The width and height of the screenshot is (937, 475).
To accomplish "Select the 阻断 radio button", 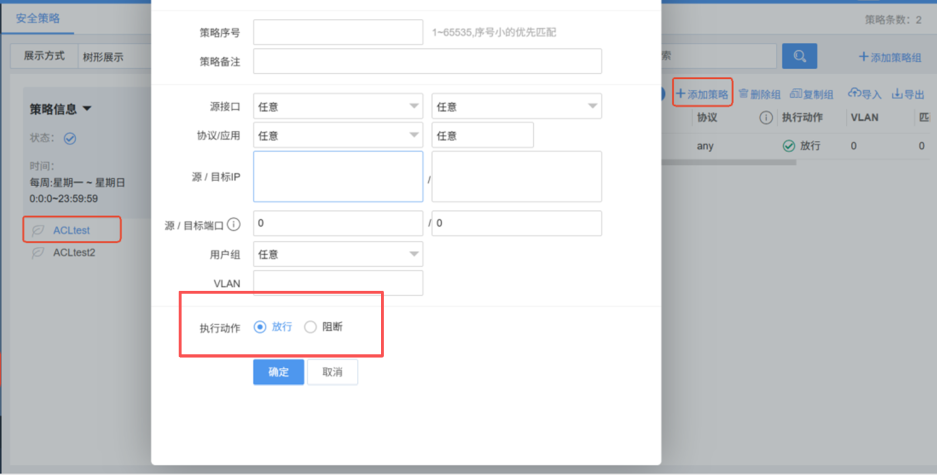I will point(310,327).
